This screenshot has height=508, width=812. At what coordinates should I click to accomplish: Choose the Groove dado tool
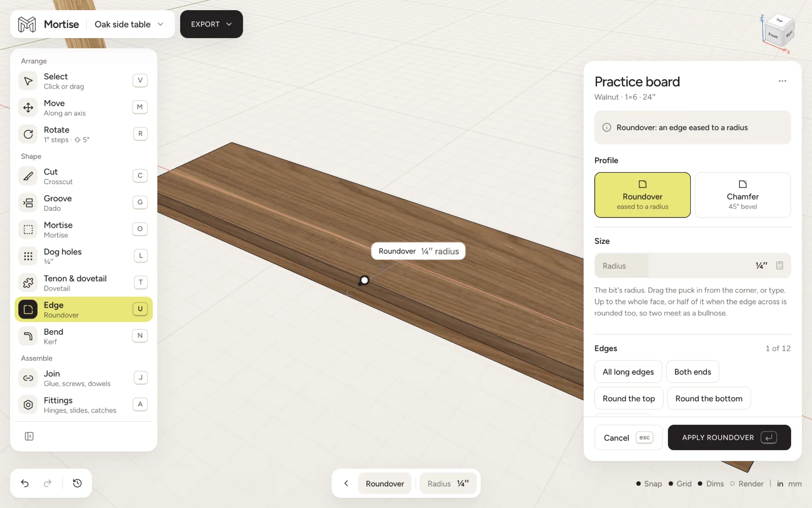84,203
